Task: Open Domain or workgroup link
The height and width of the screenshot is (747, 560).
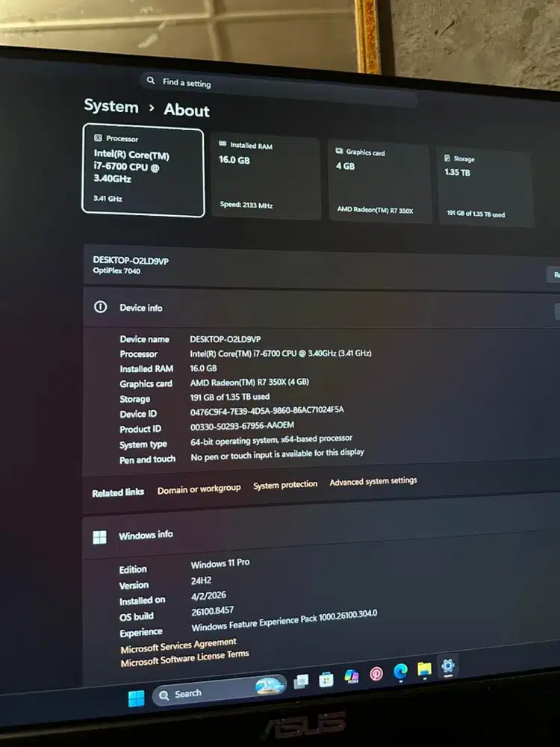Action: [x=199, y=489]
